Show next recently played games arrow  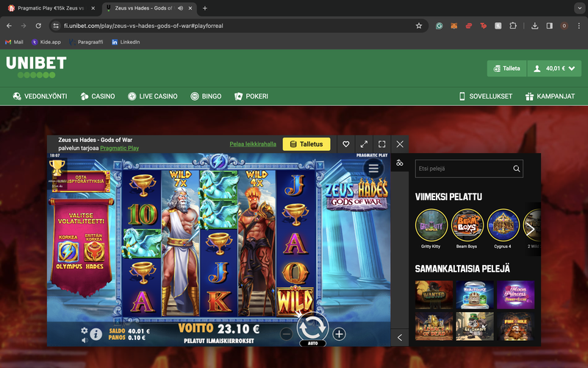point(530,229)
